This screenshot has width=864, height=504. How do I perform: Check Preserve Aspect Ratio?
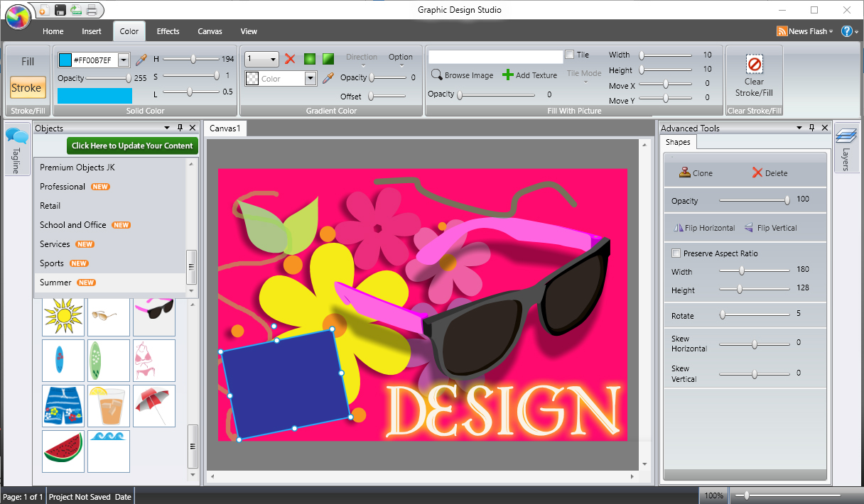pos(676,253)
